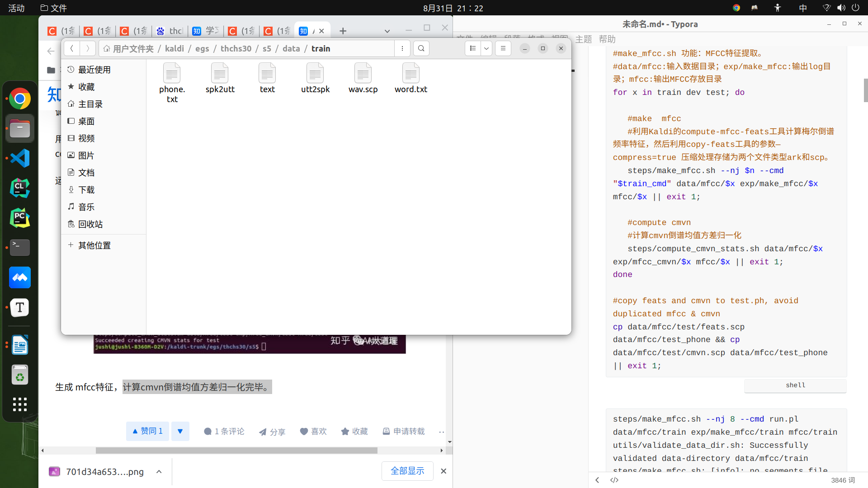
Task: Click the 赞同 1 button on article
Action: pyautogui.click(x=147, y=431)
